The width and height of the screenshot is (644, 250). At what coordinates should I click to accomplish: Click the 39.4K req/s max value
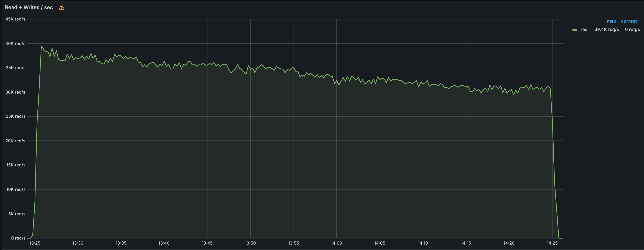tap(607, 30)
